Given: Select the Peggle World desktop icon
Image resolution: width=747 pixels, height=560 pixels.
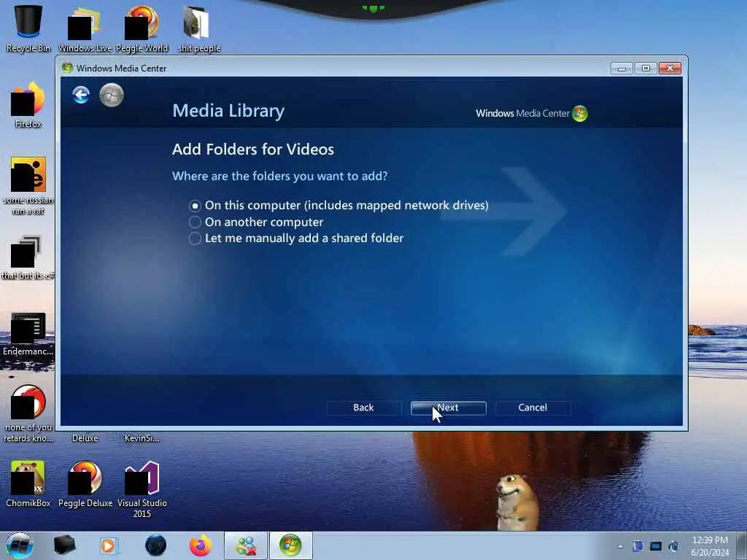Looking at the screenshot, I should (x=142, y=28).
